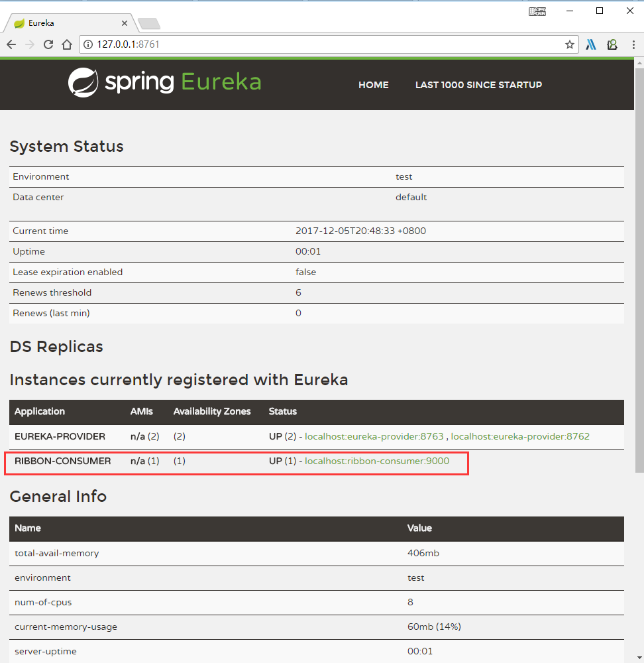View site information icon in address bar
Image resolution: width=644 pixels, height=663 pixels.
tap(89, 44)
